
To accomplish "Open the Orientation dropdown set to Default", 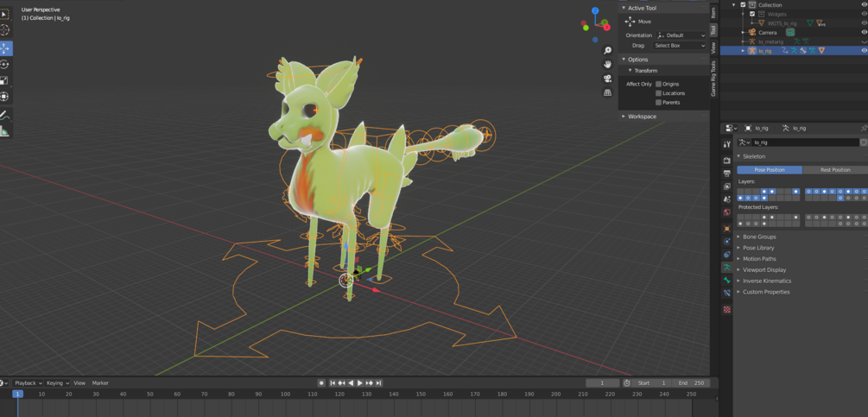I will (681, 35).
